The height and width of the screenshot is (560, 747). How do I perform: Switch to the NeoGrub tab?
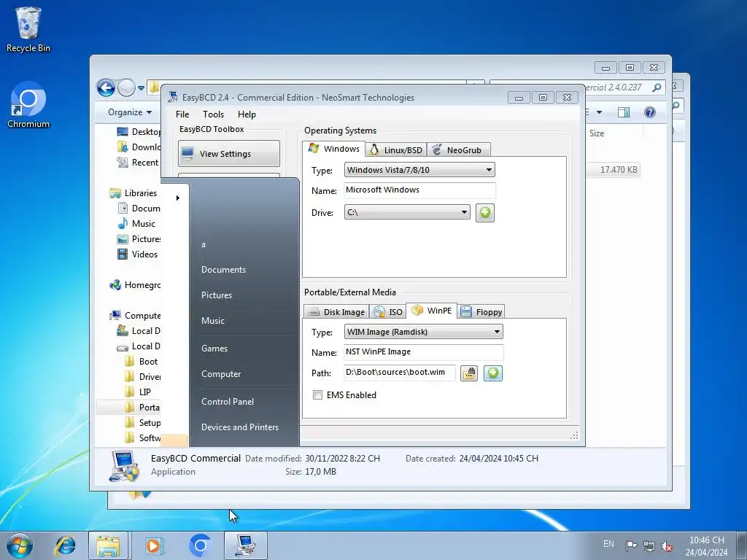[x=458, y=150]
